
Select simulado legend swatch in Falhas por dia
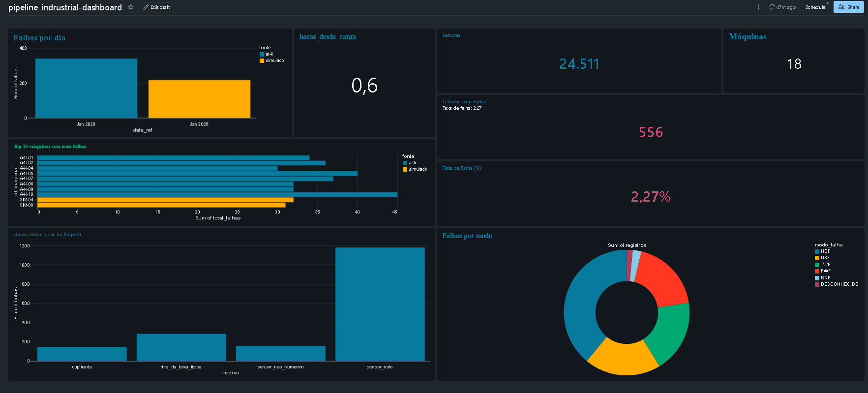[262, 60]
